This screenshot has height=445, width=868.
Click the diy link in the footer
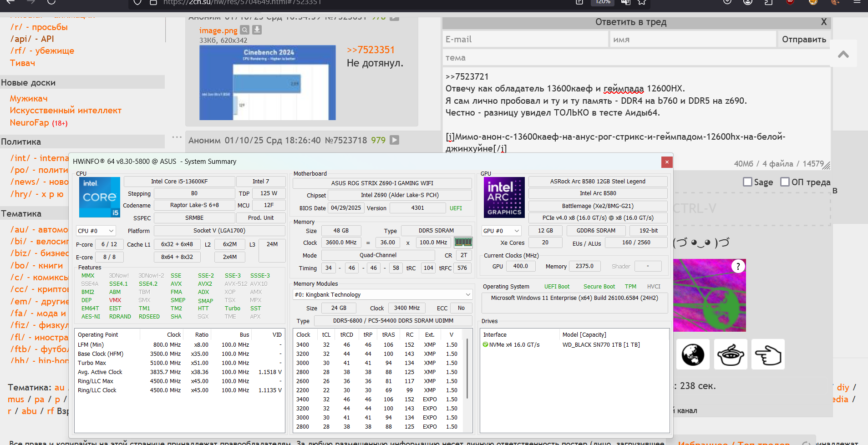pyautogui.click(x=843, y=387)
